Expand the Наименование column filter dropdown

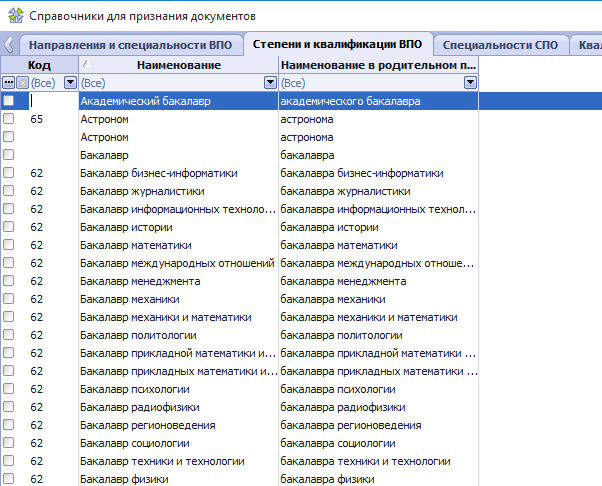(x=270, y=83)
